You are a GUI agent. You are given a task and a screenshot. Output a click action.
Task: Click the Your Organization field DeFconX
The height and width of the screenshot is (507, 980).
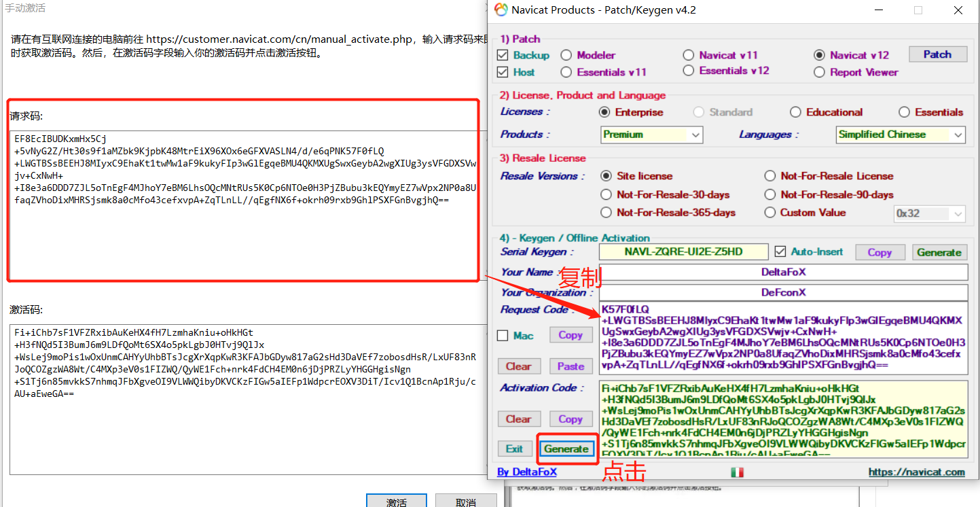point(783,292)
